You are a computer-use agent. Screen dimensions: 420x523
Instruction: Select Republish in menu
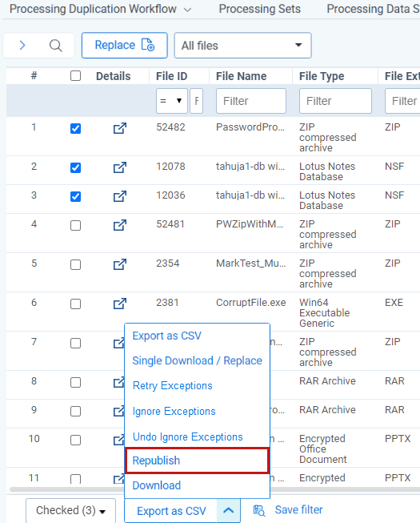(x=197, y=461)
